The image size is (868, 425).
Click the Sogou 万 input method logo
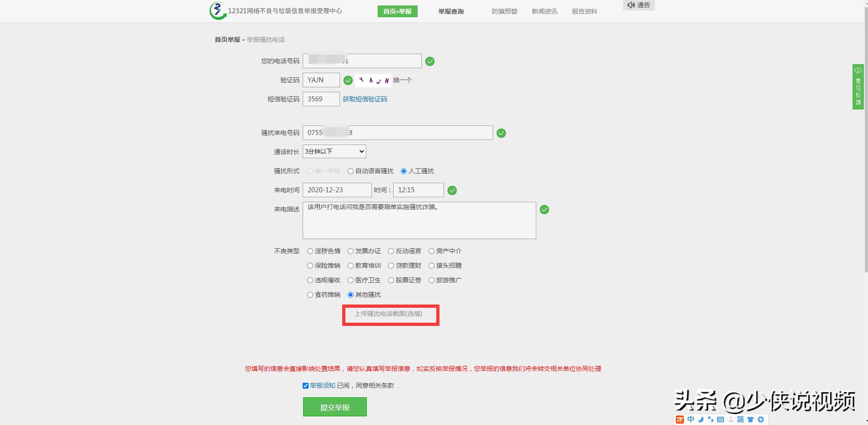[x=680, y=420]
